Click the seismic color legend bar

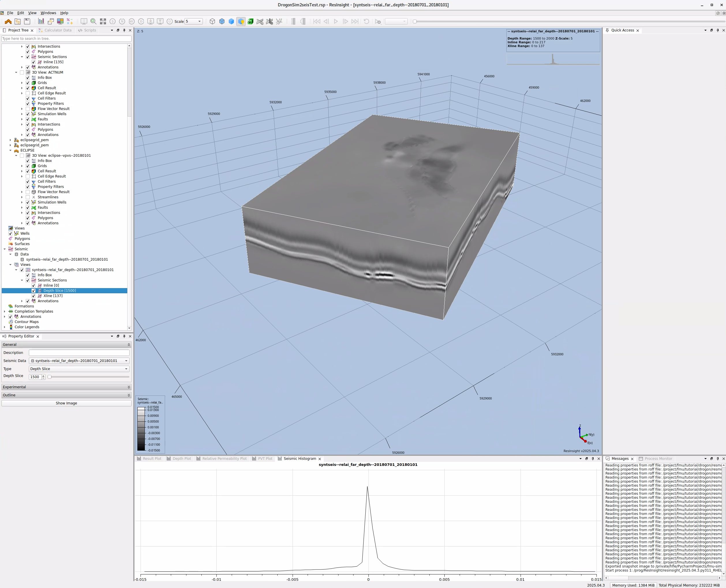point(141,429)
